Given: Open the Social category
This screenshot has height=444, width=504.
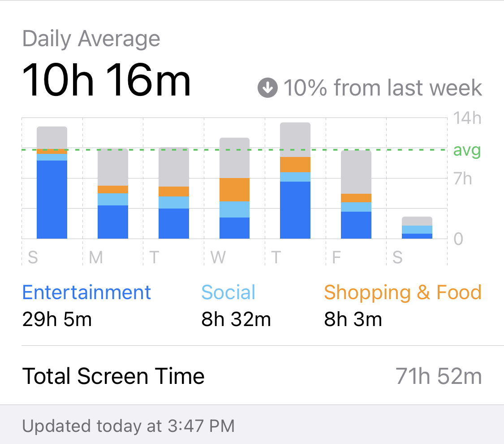Looking at the screenshot, I should click(228, 292).
